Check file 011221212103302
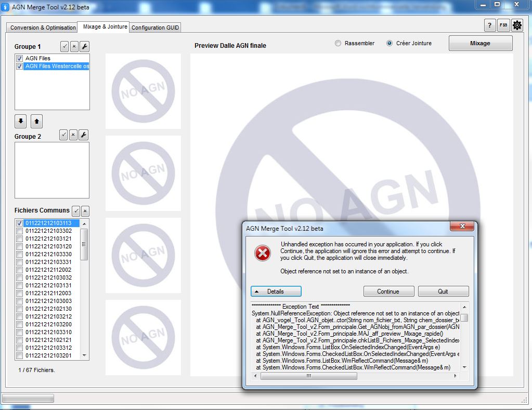The height and width of the screenshot is (410, 532). pyautogui.click(x=19, y=231)
